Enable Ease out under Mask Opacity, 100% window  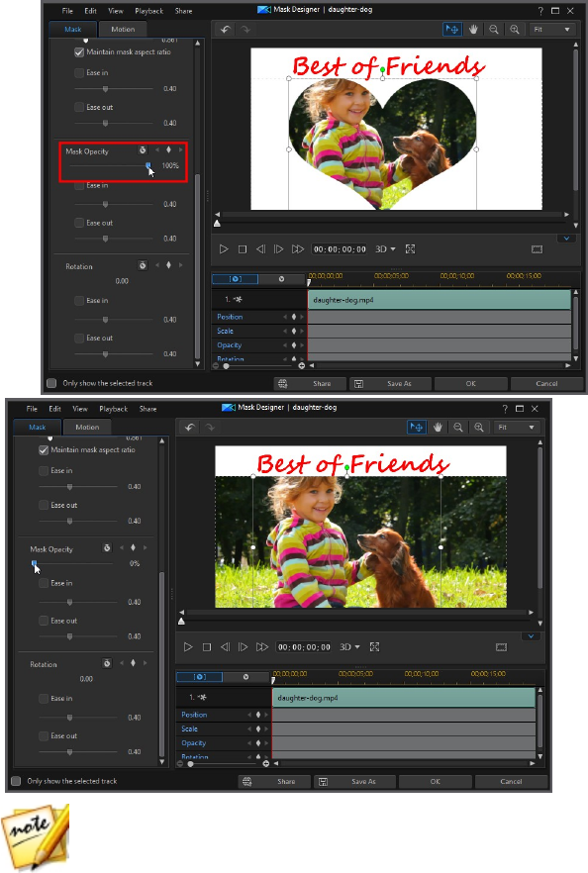[79, 223]
